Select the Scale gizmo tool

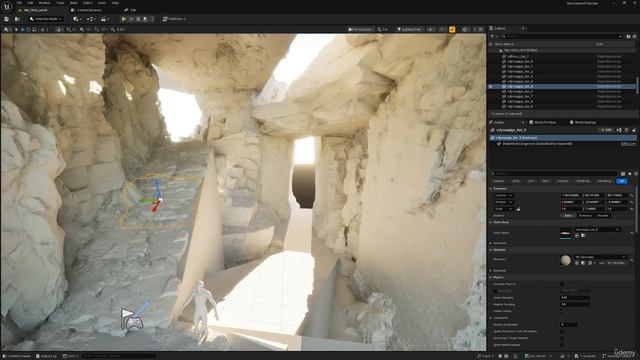click(x=35, y=29)
